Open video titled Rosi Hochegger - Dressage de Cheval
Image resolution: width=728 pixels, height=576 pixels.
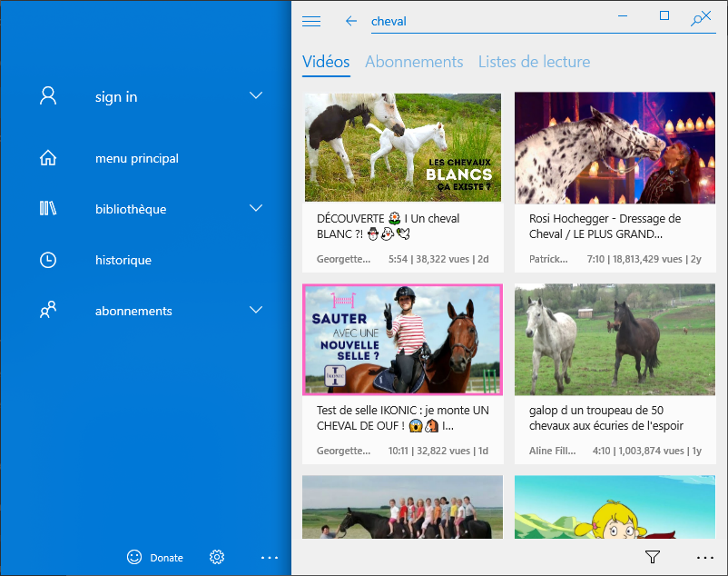pos(605,226)
